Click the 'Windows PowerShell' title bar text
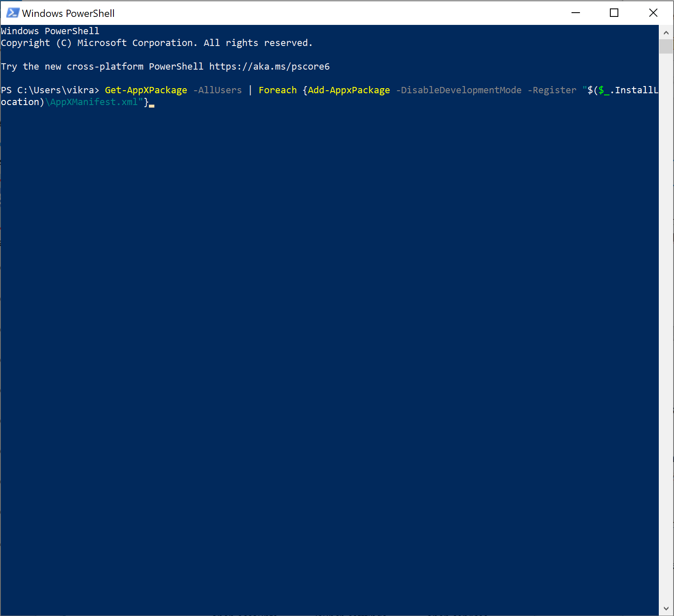 click(x=68, y=14)
